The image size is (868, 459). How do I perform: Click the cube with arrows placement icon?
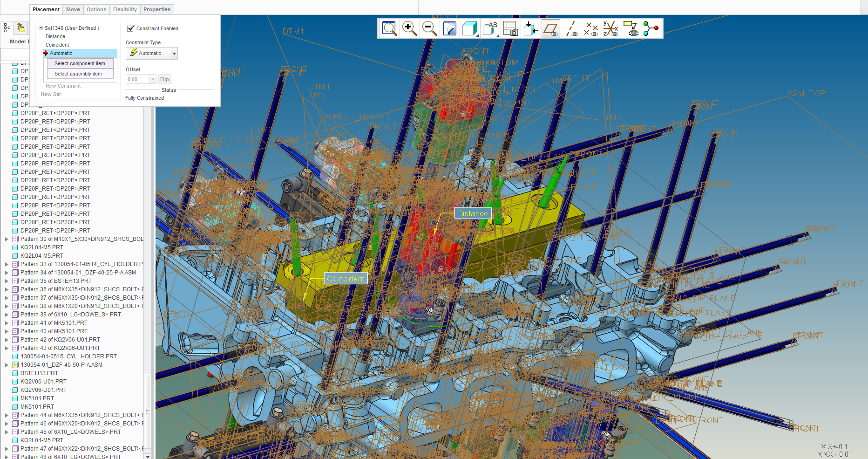[x=530, y=28]
